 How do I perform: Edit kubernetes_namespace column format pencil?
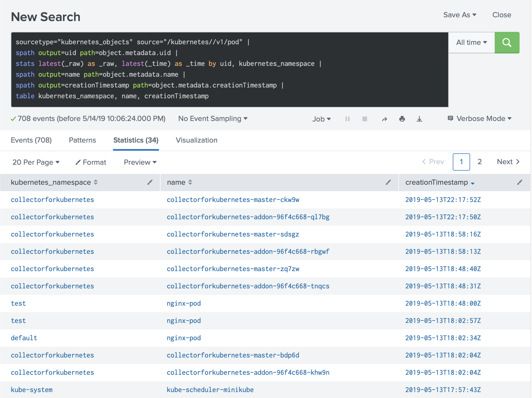tap(150, 182)
